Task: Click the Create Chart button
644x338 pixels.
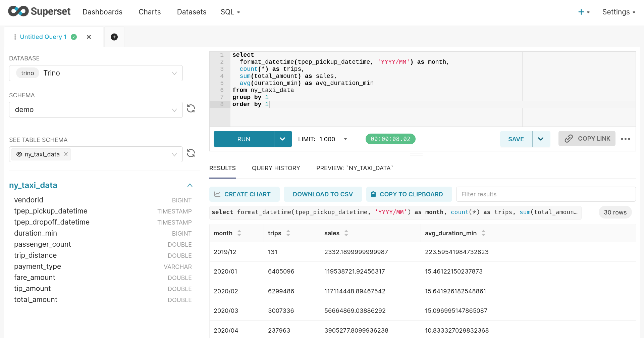Action: (244, 194)
